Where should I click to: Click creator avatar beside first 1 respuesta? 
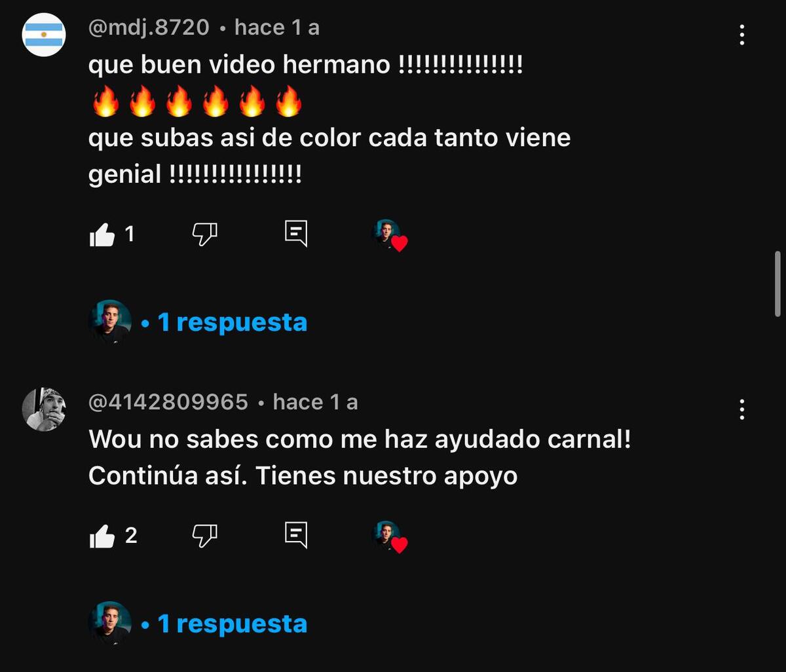tap(110, 322)
